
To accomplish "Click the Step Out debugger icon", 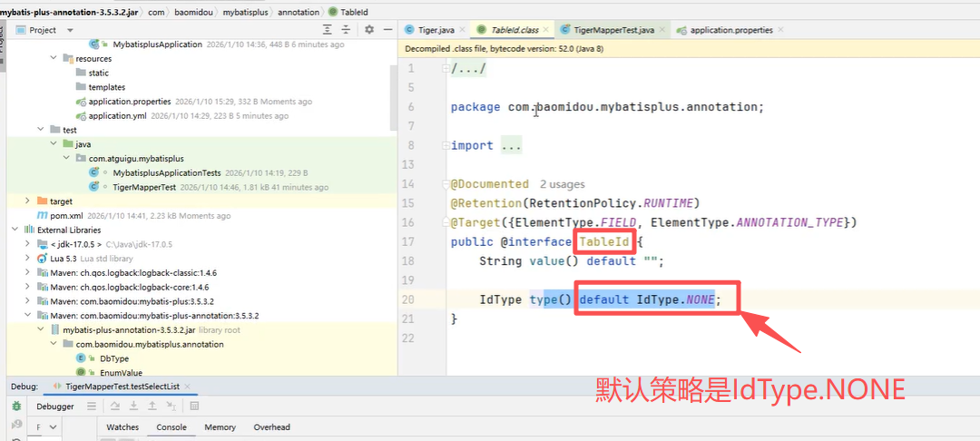I will 152,406.
